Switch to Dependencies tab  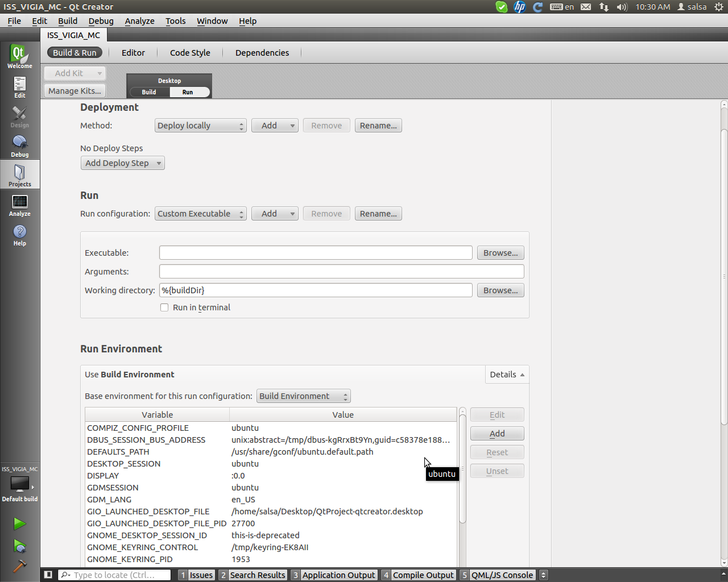pos(262,53)
